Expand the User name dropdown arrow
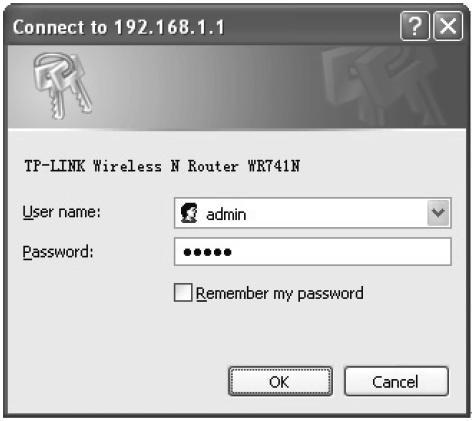Image resolution: width=473 pixels, height=421 pixels. click(438, 213)
